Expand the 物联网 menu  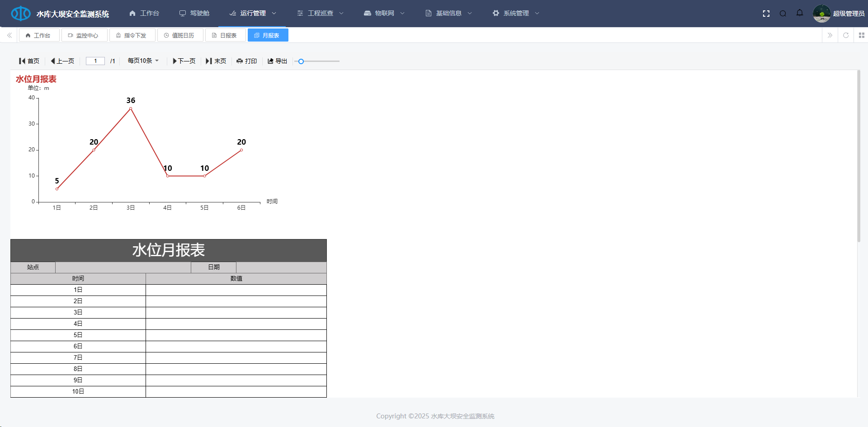tap(384, 14)
